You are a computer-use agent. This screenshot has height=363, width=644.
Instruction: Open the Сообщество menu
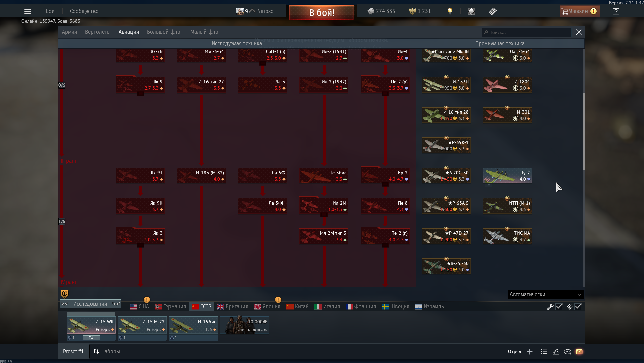click(84, 11)
